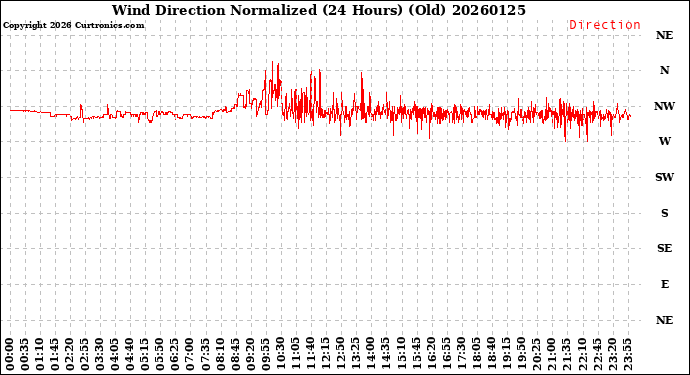Click the 00:35 time axis label

click(25, 355)
